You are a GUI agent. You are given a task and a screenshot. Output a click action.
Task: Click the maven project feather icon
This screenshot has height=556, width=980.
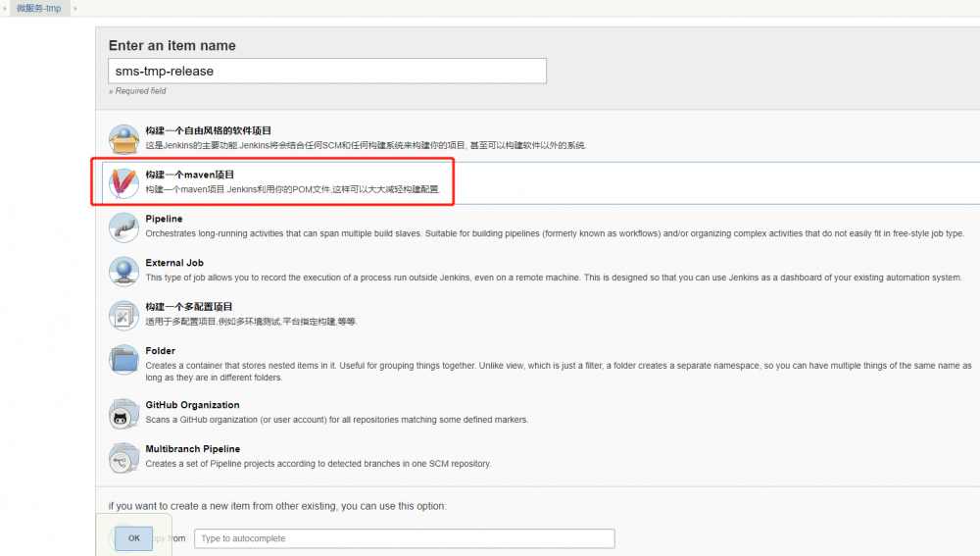(x=123, y=182)
